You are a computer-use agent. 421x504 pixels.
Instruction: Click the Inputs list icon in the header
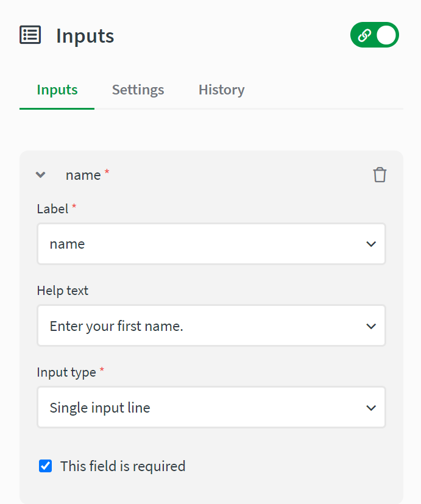30,35
